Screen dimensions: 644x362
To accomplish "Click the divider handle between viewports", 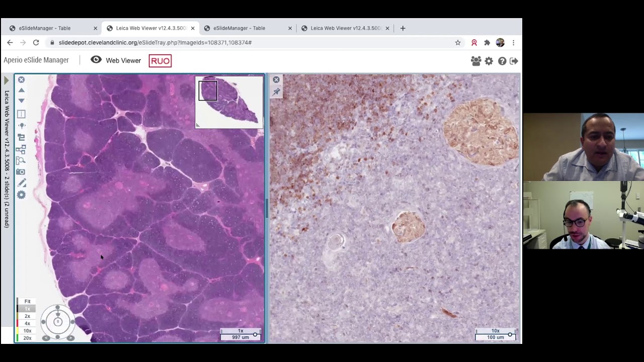I will tap(267, 209).
